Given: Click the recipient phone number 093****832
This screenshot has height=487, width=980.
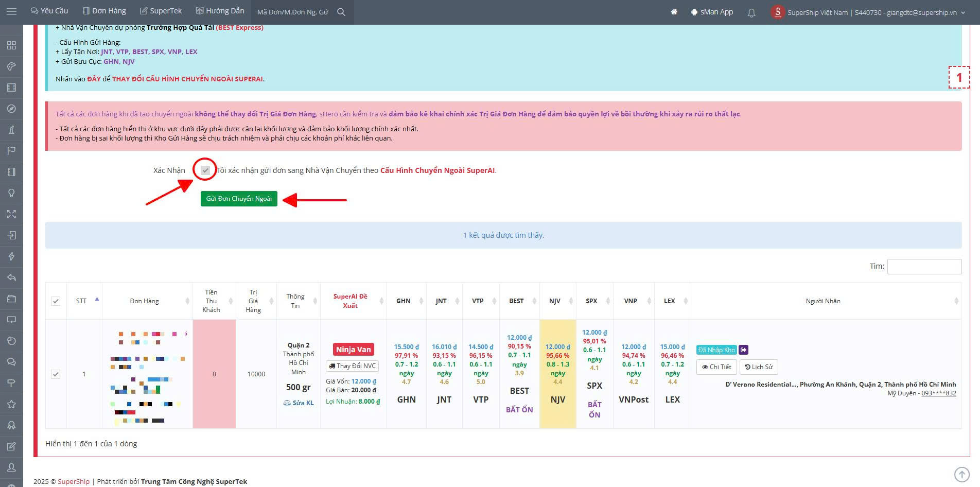Looking at the screenshot, I should [939, 393].
